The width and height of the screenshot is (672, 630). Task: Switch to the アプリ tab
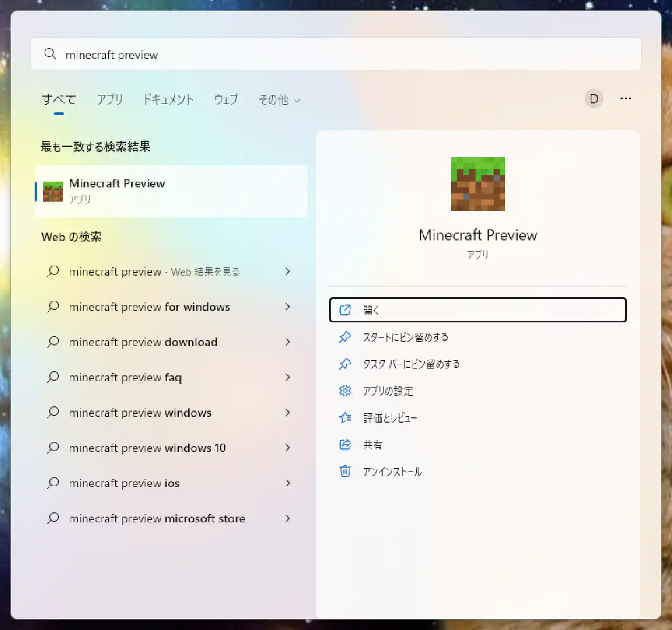pyautogui.click(x=110, y=99)
